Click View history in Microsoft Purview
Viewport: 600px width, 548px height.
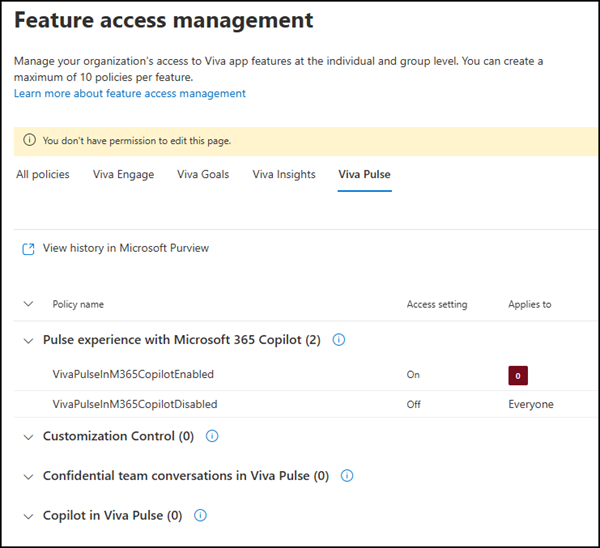(x=126, y=248)
